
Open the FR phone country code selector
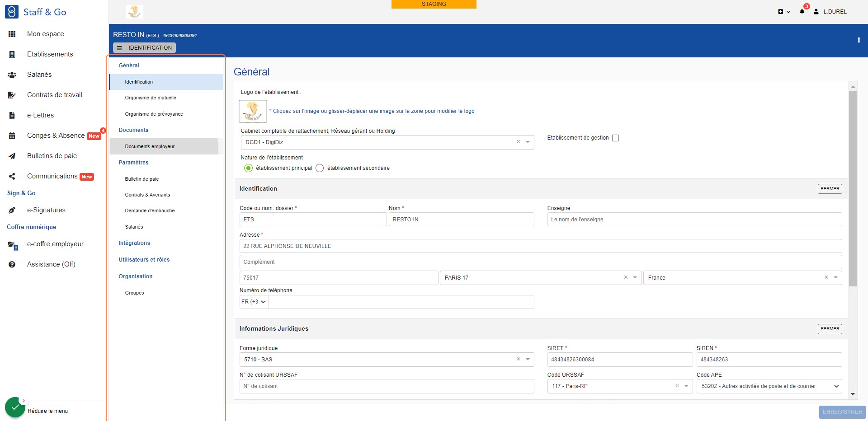click(x=254, y=302)
